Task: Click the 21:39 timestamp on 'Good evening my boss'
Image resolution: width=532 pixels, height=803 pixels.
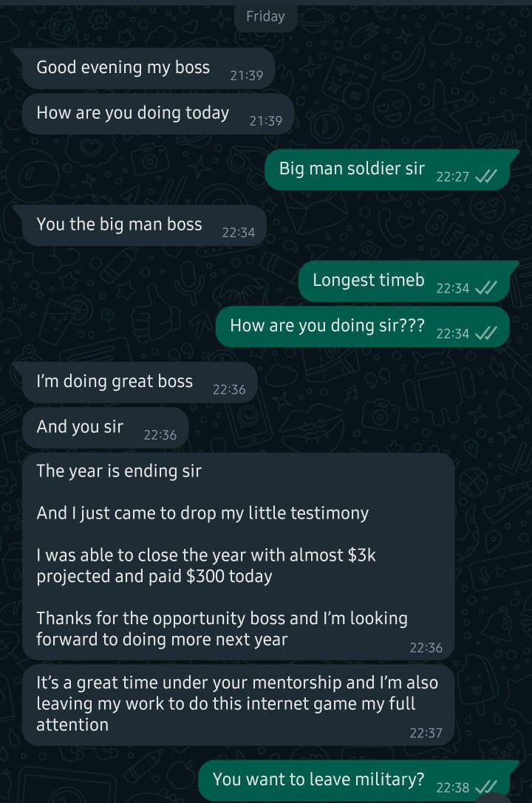Action: click(x=247, y=76)
